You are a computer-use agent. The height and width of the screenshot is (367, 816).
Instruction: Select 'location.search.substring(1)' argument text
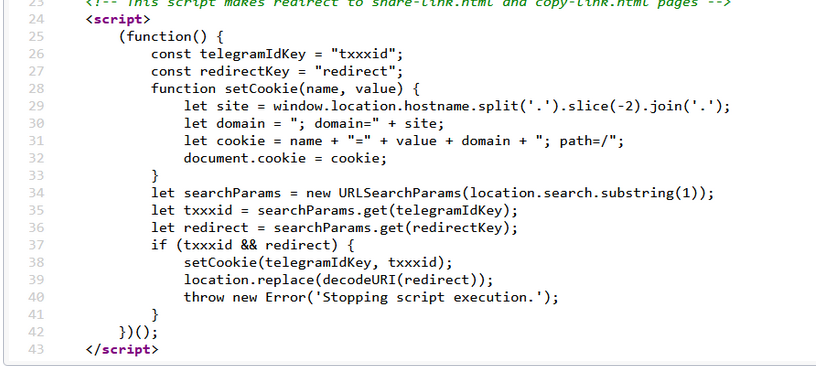(x=583, y=193)
